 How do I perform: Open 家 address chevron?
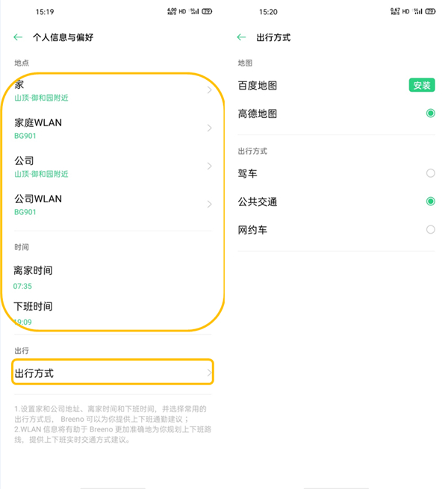[209, 90]
